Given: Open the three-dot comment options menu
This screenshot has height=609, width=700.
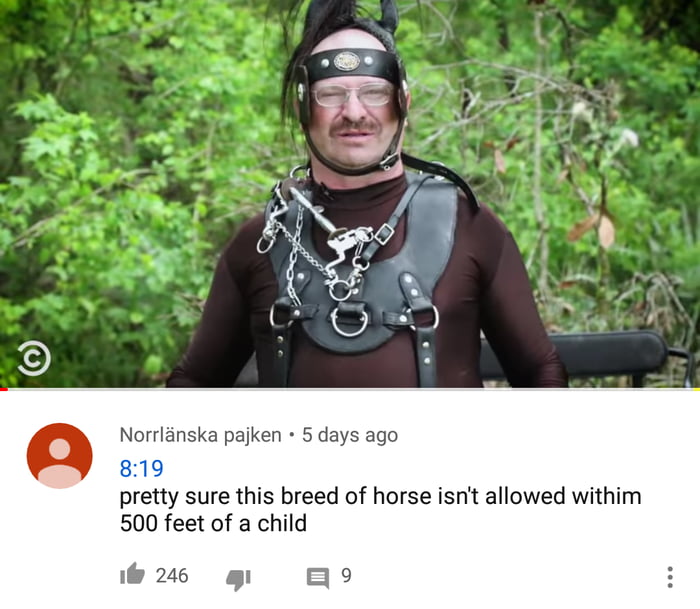Looking at the screenshot, I should [x=670, y=577].
